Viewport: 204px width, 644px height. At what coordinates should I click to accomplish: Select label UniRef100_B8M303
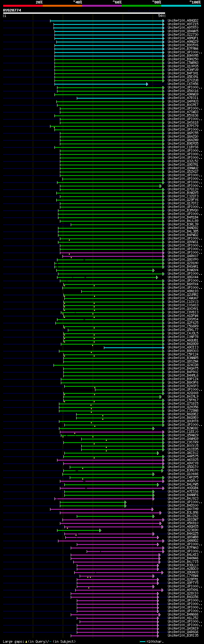(183, 351)
